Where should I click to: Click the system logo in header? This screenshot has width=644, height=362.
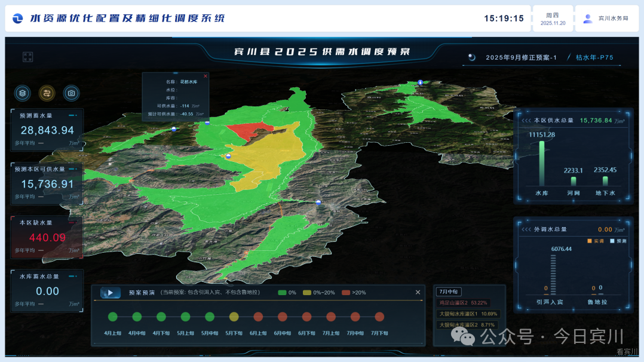(x=18, y=19)
